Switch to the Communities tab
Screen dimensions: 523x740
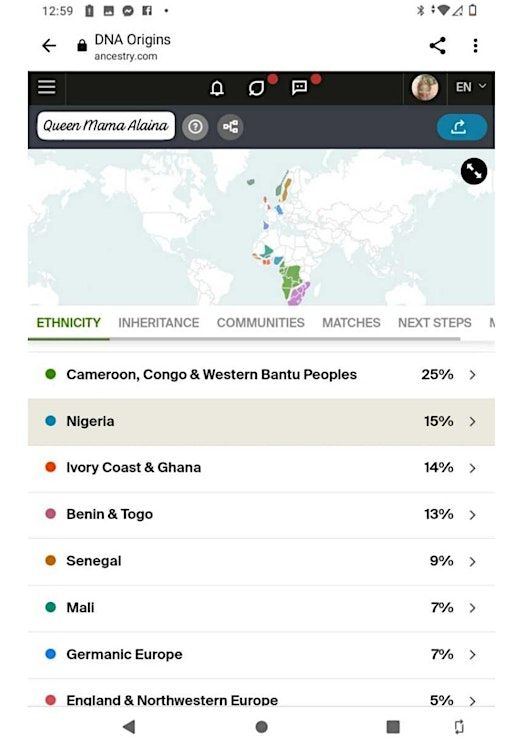[261, 323]
